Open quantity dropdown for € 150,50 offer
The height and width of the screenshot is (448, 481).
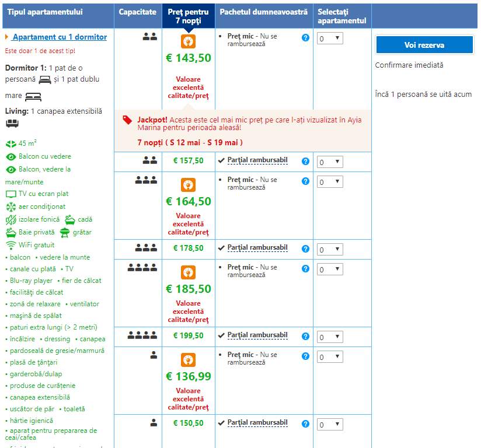click(330, 425)
